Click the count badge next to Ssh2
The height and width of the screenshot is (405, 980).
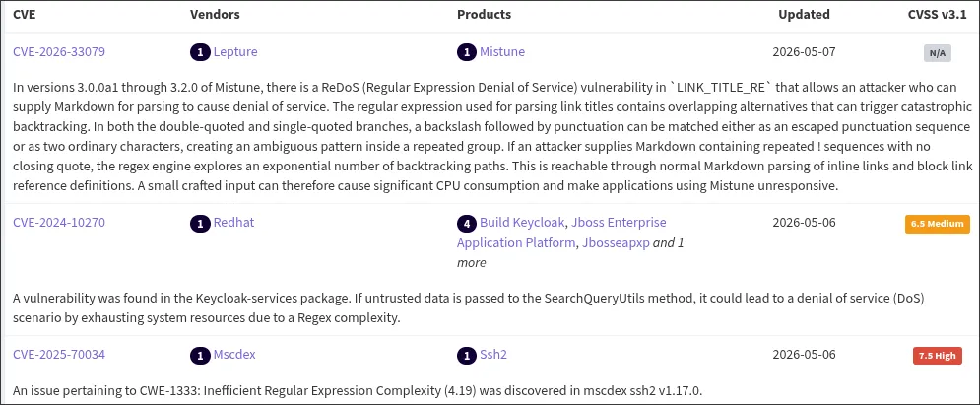pyautogui.click(x=466, y=356)
